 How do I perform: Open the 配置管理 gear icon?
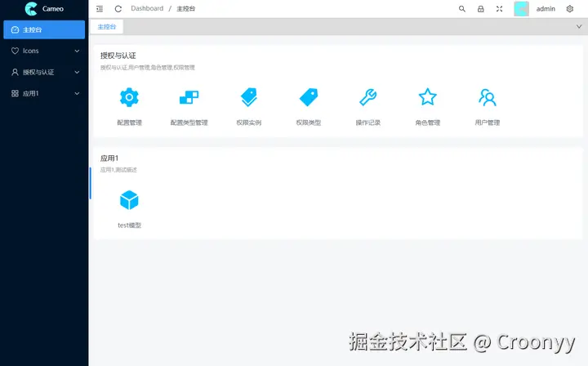click(129, 97)
